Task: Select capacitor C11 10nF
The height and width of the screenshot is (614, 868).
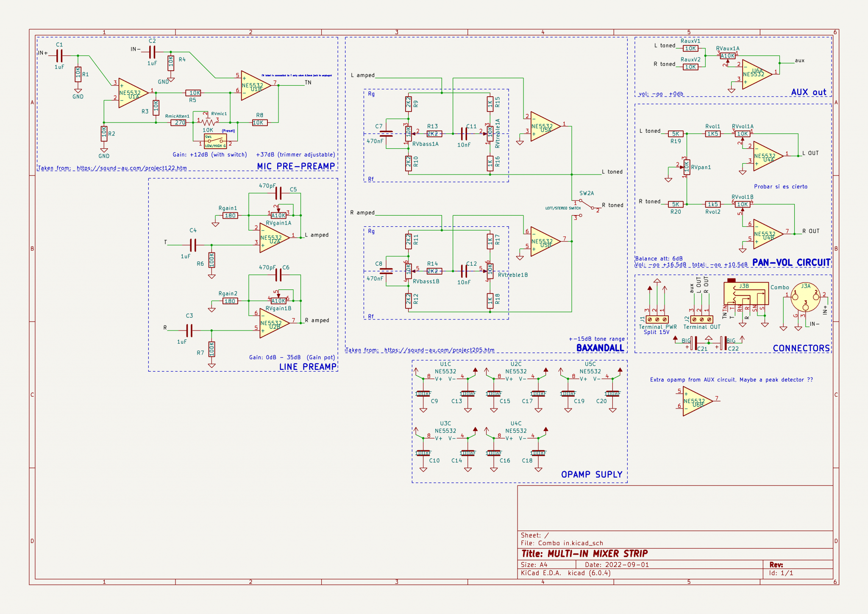Action: point(464,134)
